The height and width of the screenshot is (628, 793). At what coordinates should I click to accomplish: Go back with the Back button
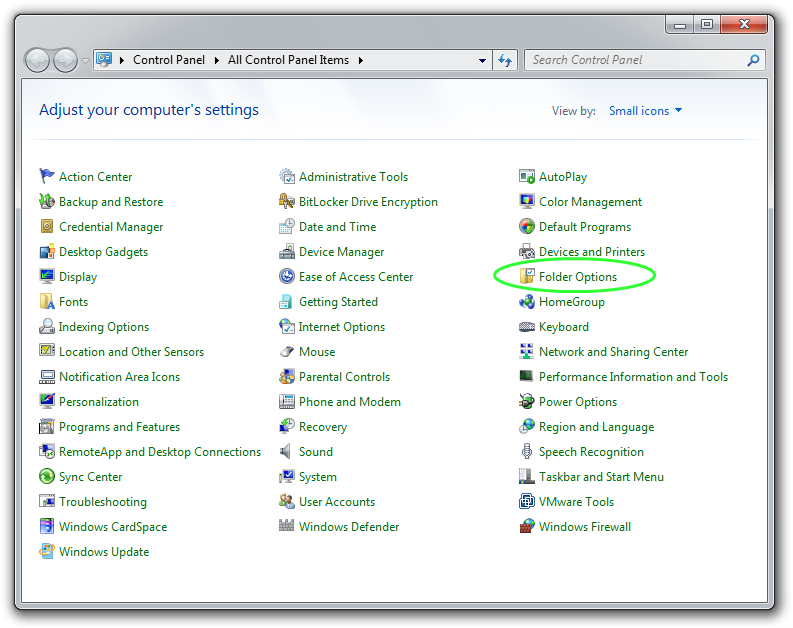tap(37, 61)
